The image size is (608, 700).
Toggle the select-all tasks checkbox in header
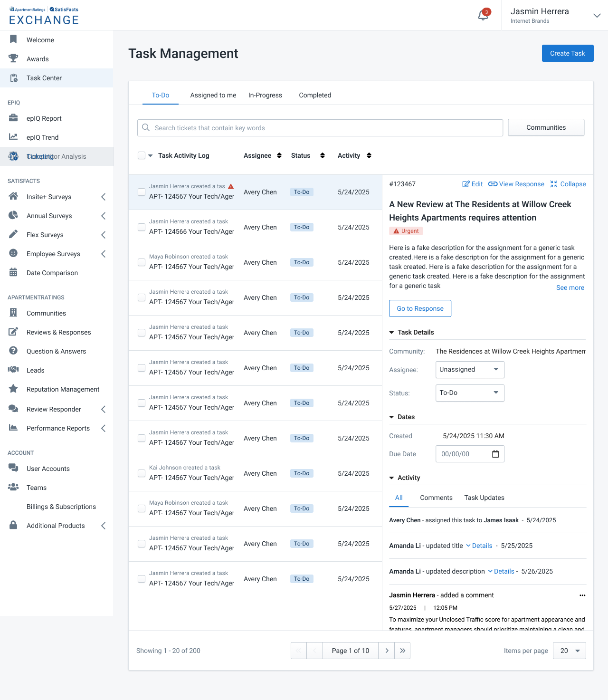[x=142, y=155]
